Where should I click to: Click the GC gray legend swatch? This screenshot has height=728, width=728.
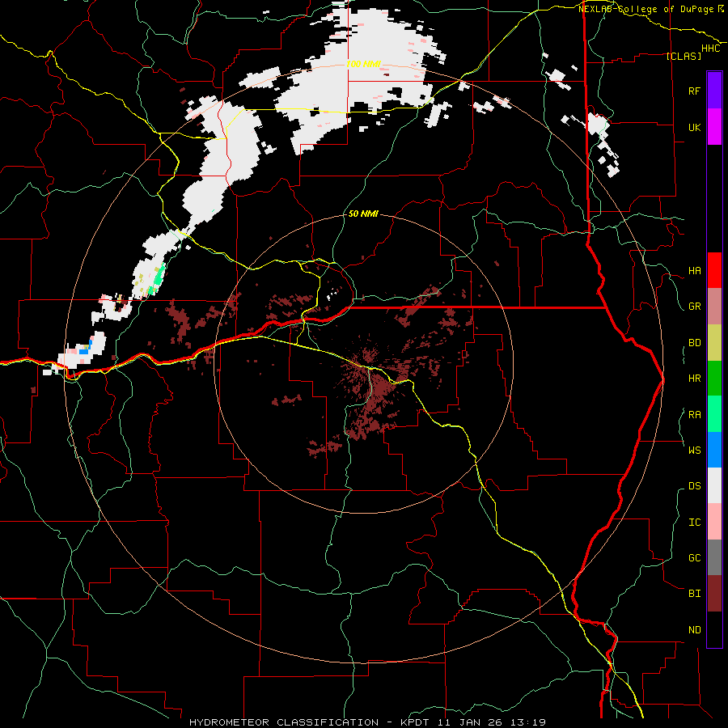pyautogui.click(x=714, y=557)
